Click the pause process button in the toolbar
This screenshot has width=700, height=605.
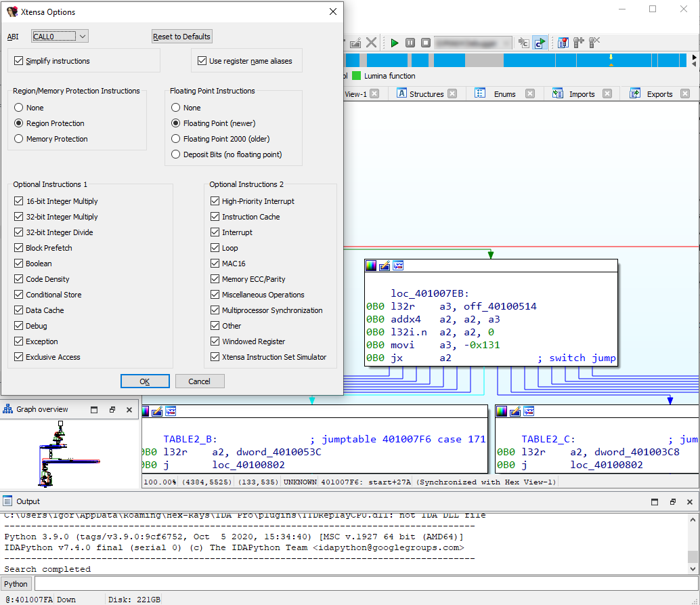coord(410,43)
